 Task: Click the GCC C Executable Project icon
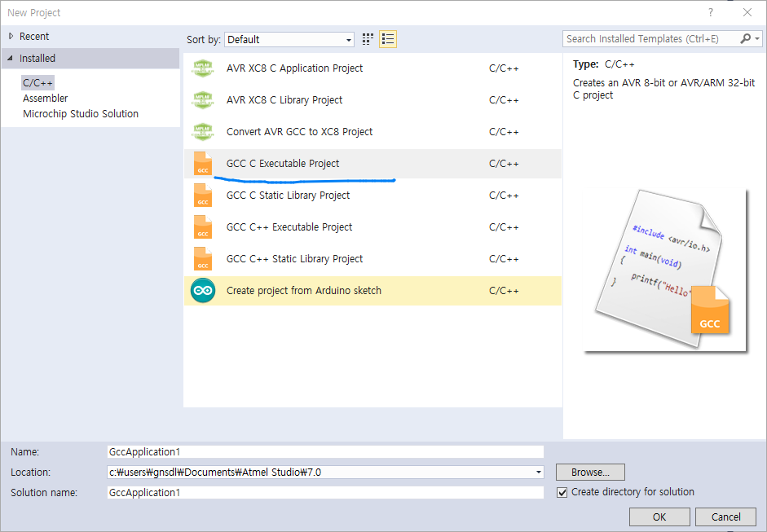[x=202, y=163]
